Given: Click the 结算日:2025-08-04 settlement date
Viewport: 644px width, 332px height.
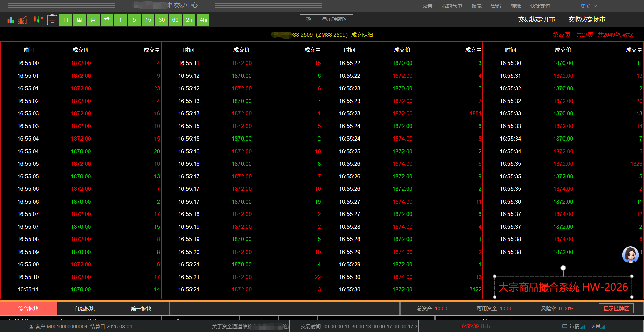Looking at the screenshot, I should click(111, 327).
